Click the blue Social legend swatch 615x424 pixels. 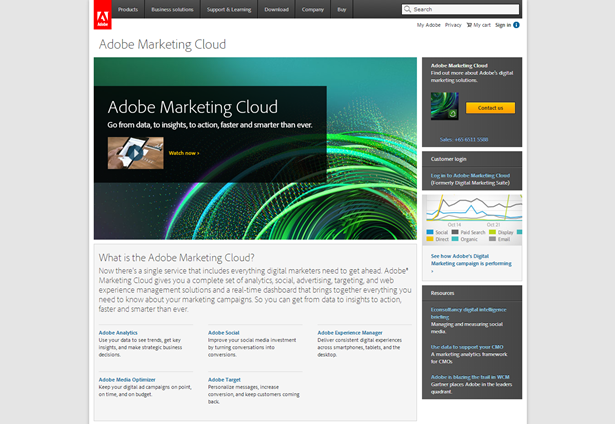pos(430,232)
